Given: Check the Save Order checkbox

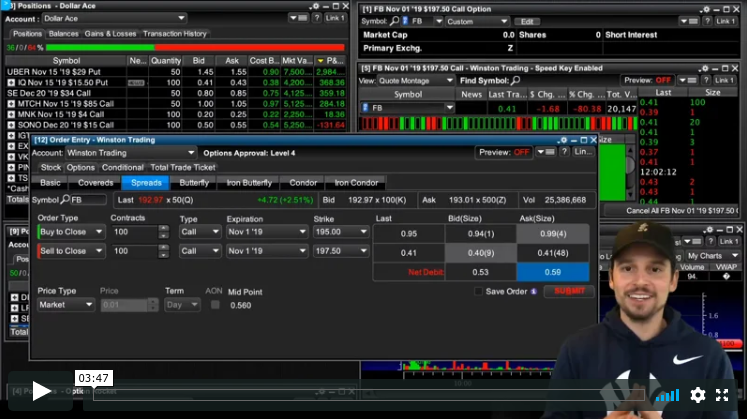Looking at the screenshot, I should pyautogui.click(x=480, y=291).
